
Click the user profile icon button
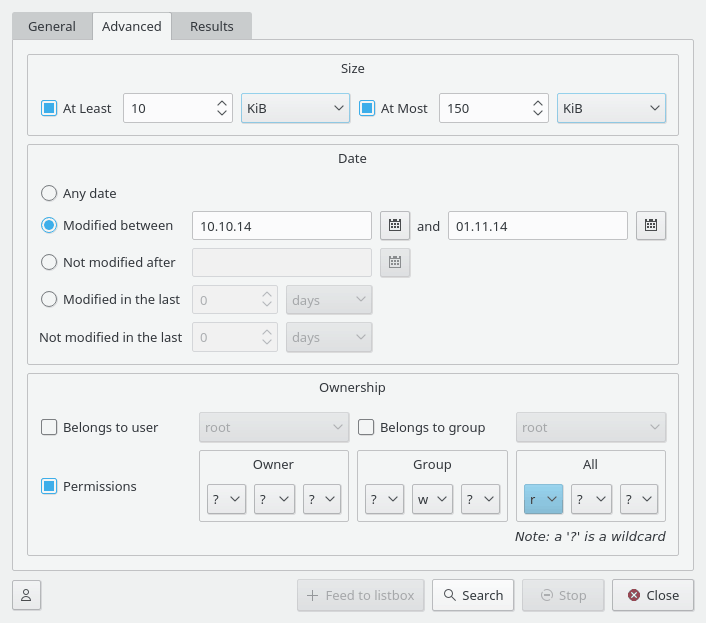(27, 595)
